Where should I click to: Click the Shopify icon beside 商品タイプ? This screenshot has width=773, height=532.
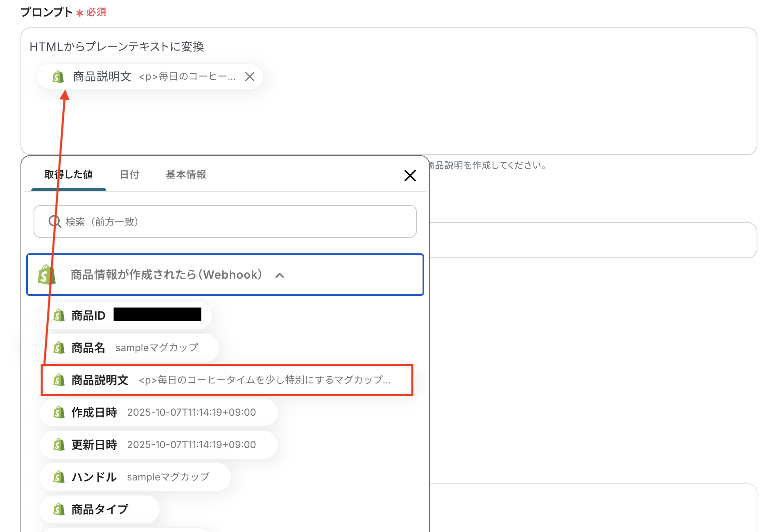[x=59, y=509]
